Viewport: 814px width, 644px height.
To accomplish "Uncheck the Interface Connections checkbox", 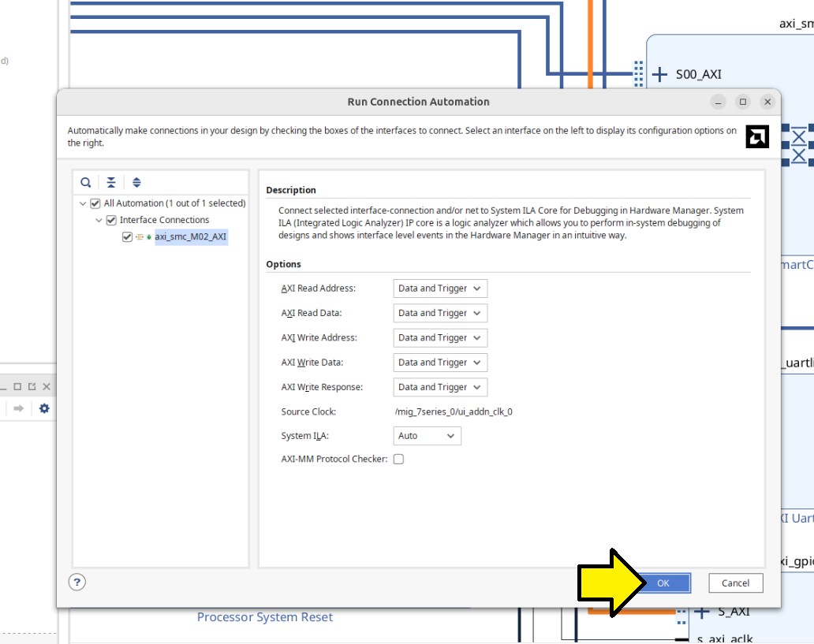I will click(111, 220).
